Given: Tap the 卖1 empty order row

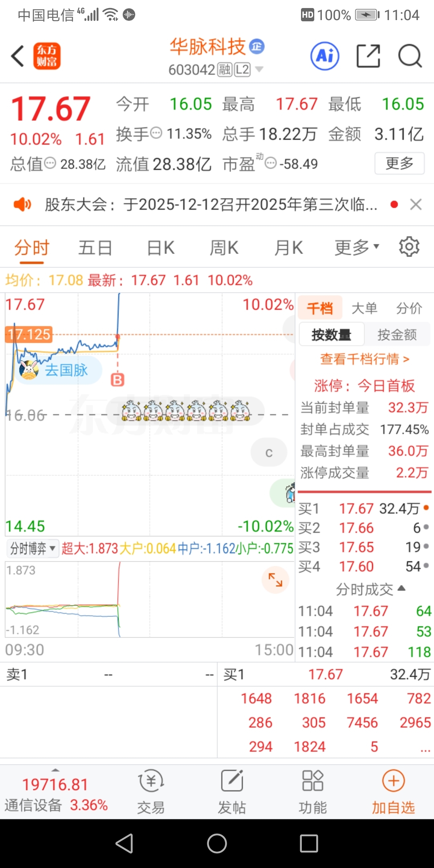Looking at the screenshot, I should [x=108, y=674].
